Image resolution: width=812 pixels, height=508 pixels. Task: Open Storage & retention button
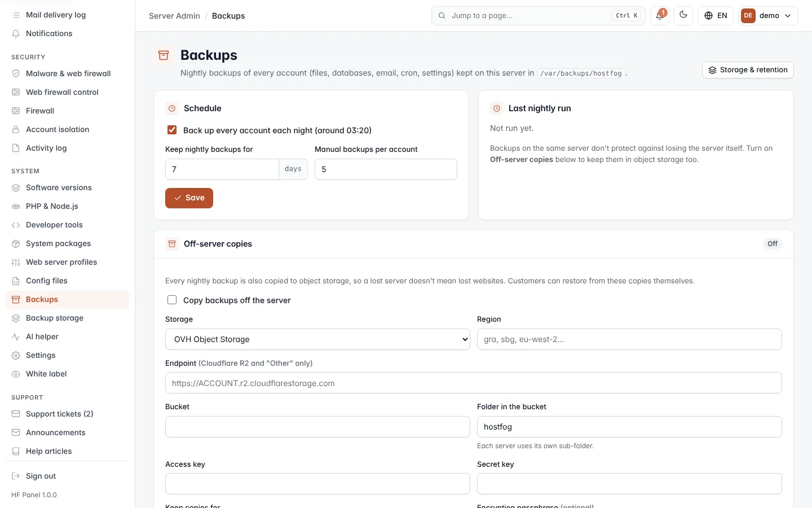(x=748, y=70)
